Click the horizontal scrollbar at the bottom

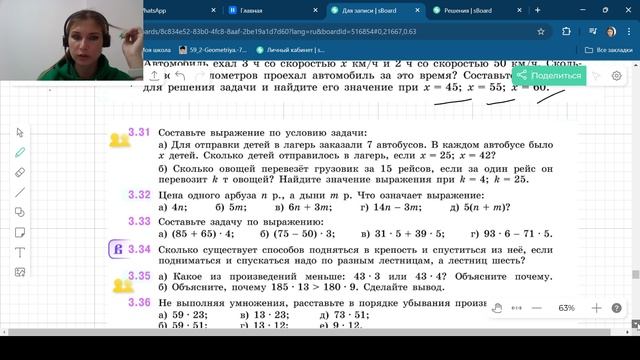pyautogui.click(x=309, y=332)
